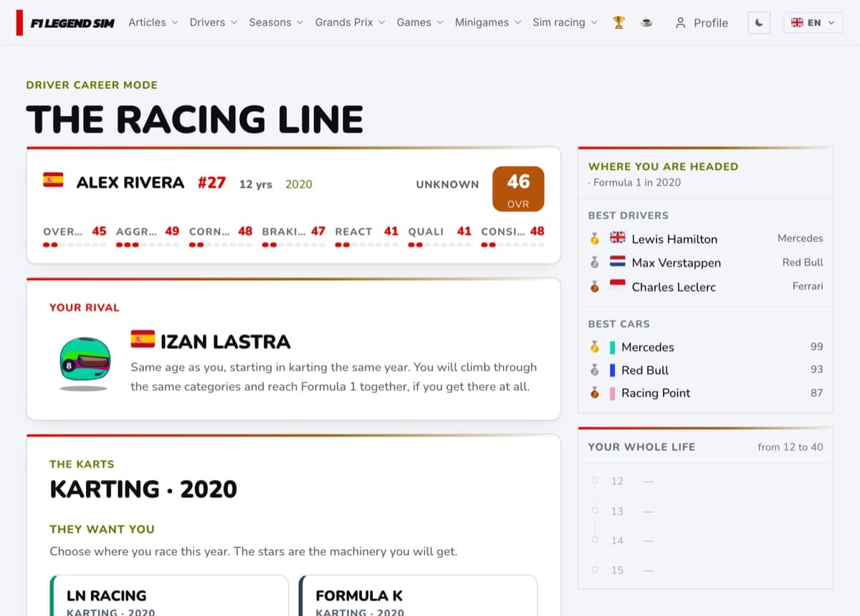Click the Dutch flag next to Max Verstappen
Screen dimensions: 860x616
[618, 261]
